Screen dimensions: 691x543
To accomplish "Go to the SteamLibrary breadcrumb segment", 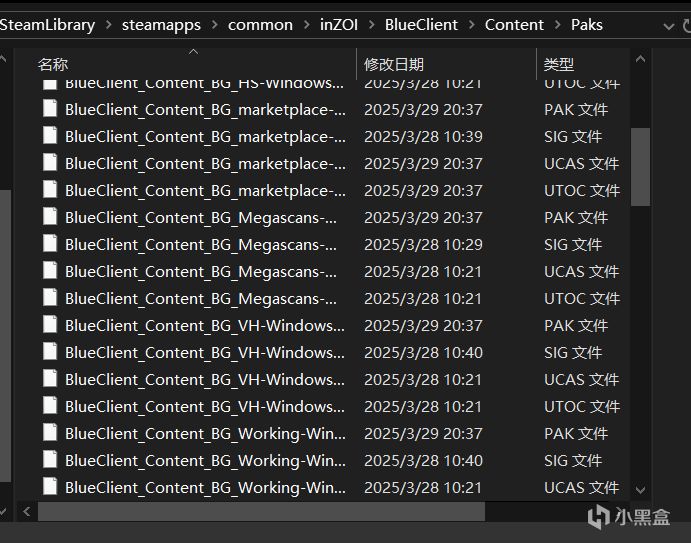I will pyautogui.click(x=48, y=25).
